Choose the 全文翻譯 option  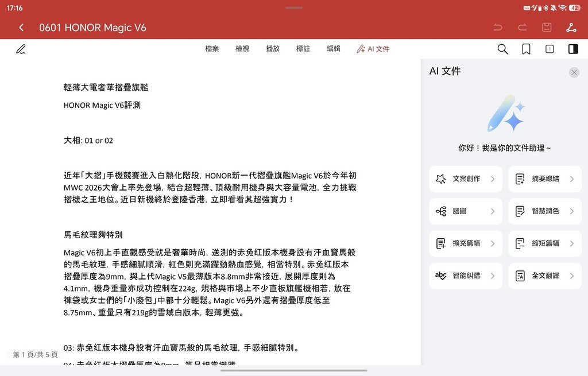tap(545, 276)
